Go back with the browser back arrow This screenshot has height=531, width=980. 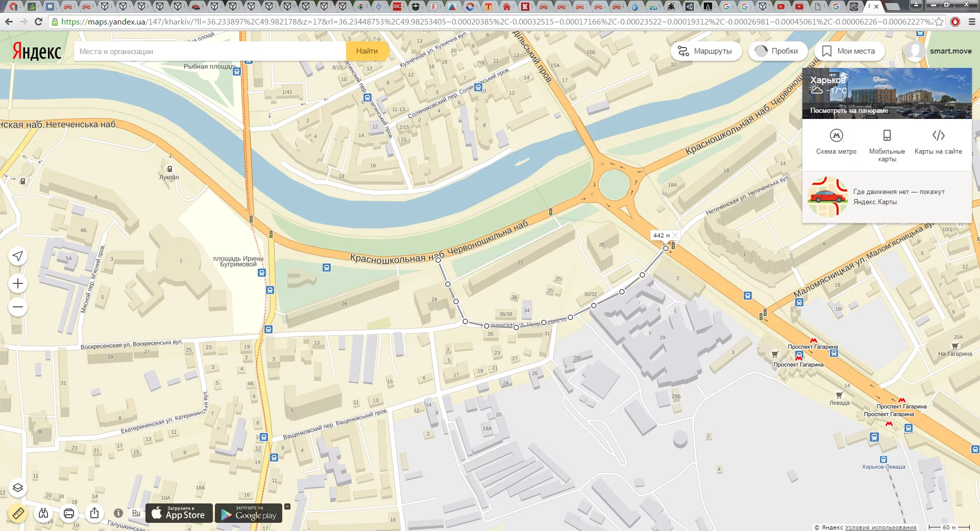coord(9,22)
